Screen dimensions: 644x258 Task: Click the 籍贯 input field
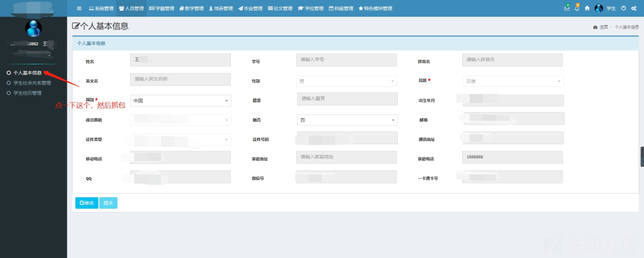coord(347,99)
